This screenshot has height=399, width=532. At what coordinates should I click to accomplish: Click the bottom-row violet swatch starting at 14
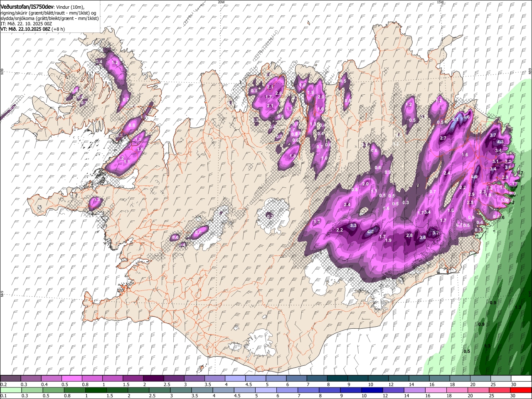415,390
